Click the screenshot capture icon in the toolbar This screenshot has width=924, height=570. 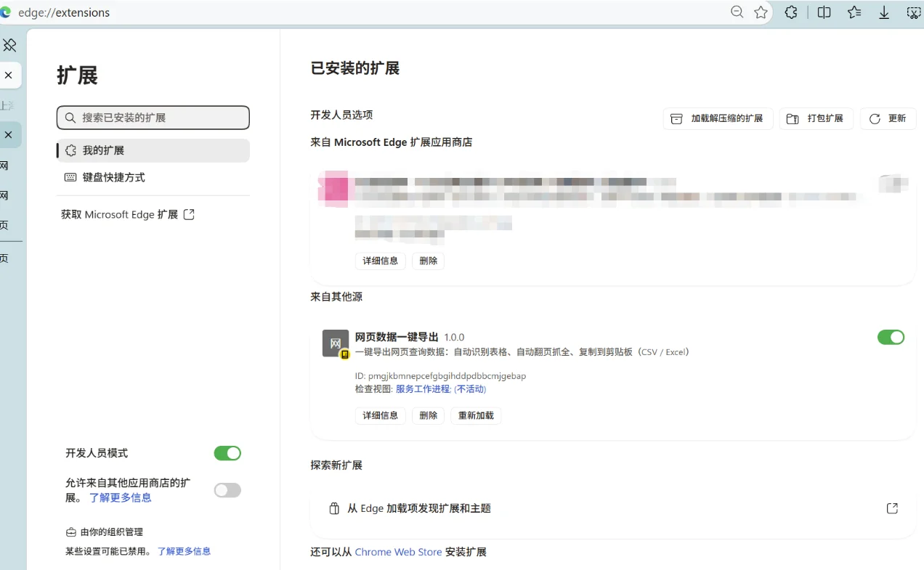pyautogui.click(x=914, y=12)
